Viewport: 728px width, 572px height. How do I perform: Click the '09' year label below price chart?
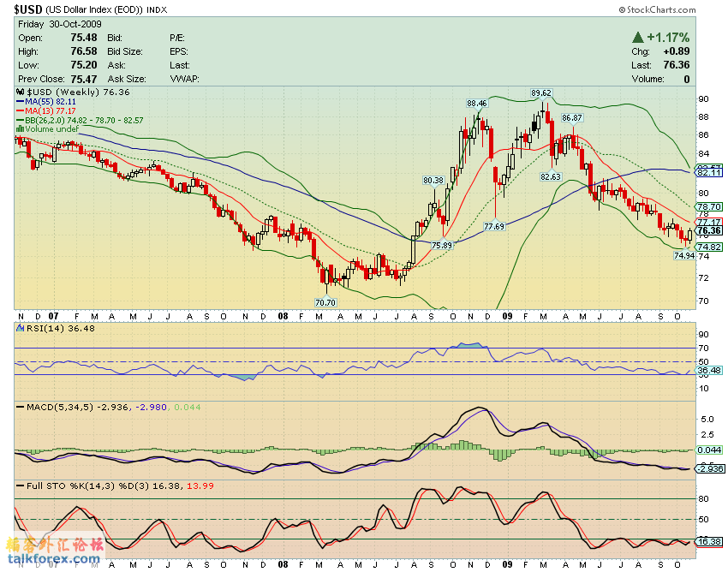point(508,317)
